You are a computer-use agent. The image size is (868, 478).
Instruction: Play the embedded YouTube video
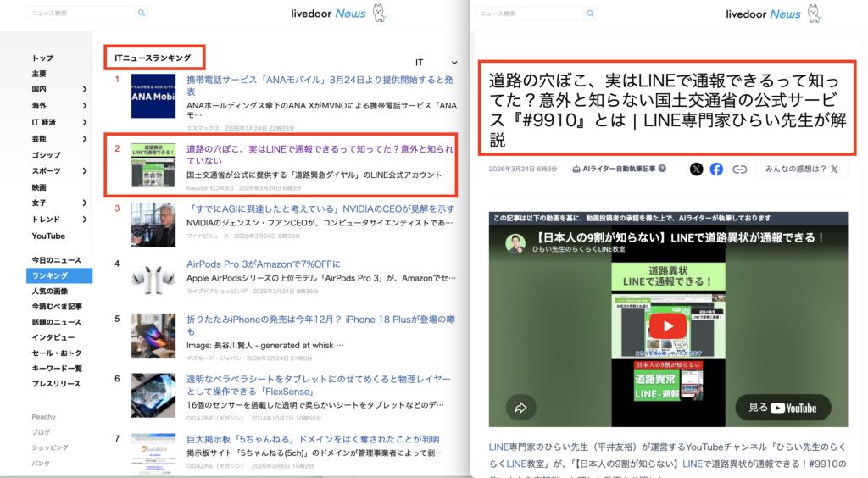coord(668,326)
